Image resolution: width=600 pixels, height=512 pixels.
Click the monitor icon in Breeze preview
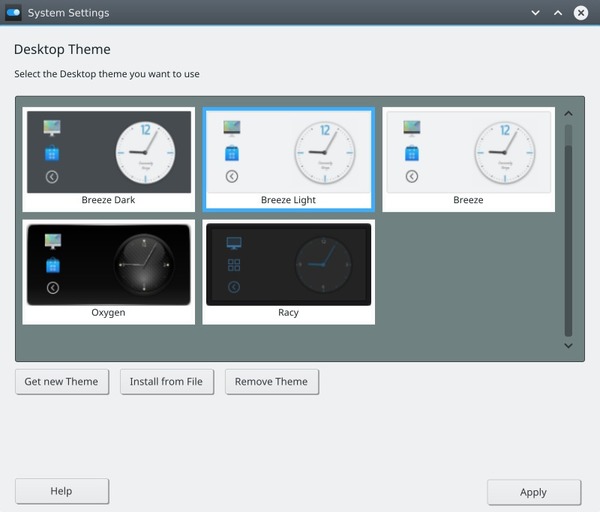(412, 128)
